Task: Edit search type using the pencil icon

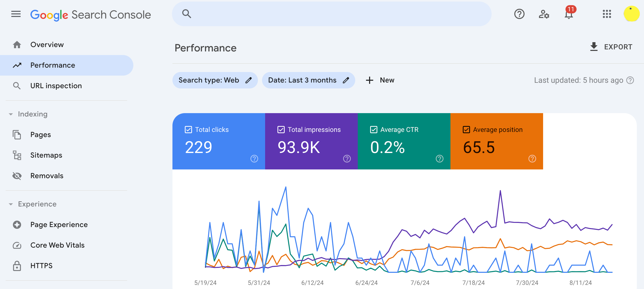Action: pos(249,80)
